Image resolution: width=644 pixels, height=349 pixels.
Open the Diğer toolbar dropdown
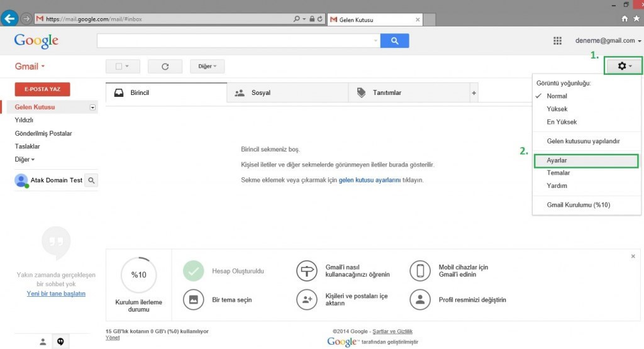[207, 66]
